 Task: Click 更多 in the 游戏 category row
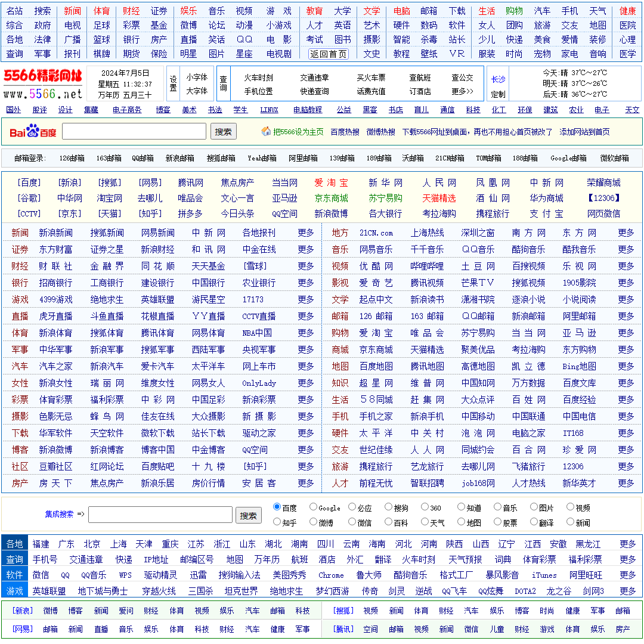pyautogui.click(x=306, y=299)
